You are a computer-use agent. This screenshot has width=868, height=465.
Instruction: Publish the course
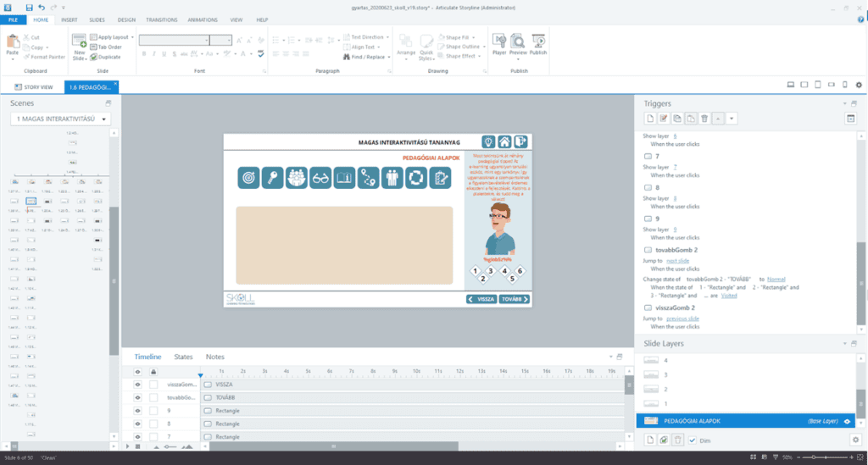coord(538,45)
